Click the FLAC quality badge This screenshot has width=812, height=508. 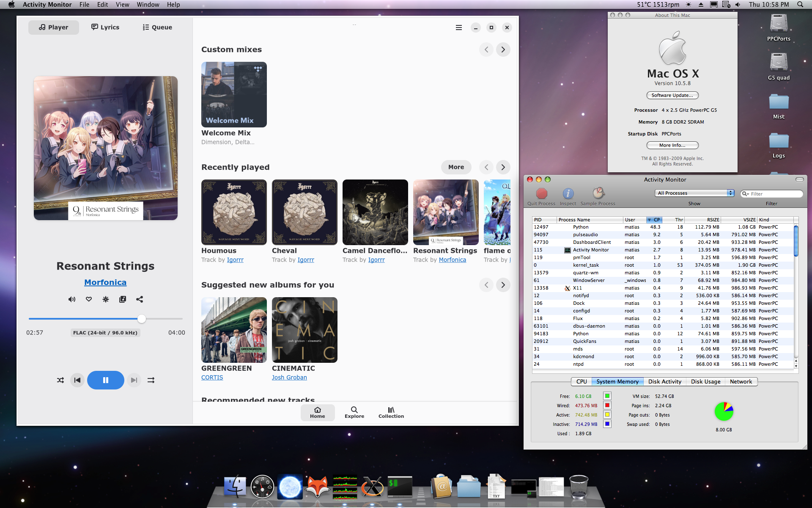click(x=105, y=333)
